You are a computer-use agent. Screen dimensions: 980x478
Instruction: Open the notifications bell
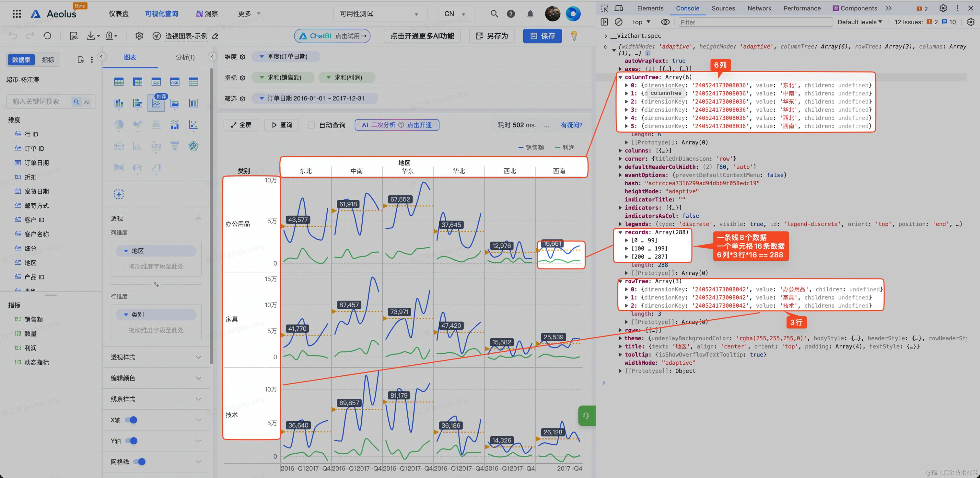point(530,14)
